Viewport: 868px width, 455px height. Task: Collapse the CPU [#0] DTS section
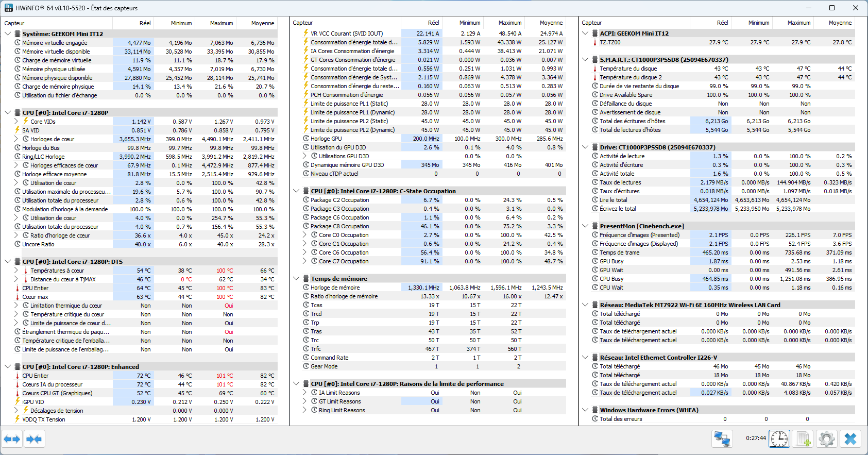(x=8, y=262)
